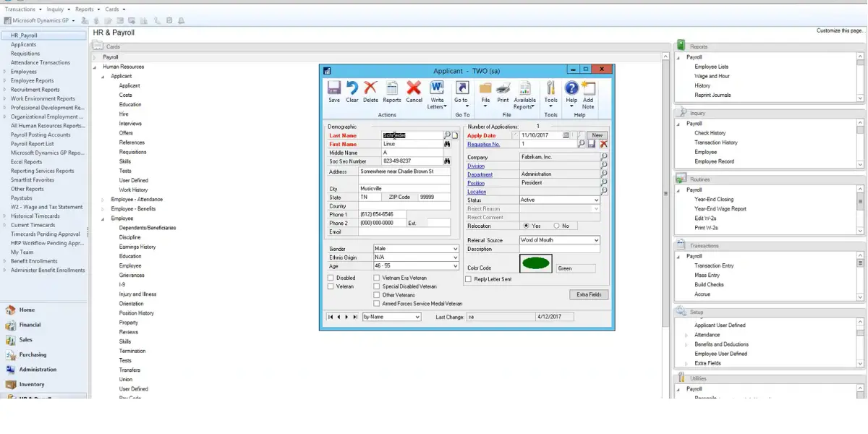The height and width of the screenshot is (434, 868).
Task: Open the by Name sort dropdown
Action: tap(417, 317)
